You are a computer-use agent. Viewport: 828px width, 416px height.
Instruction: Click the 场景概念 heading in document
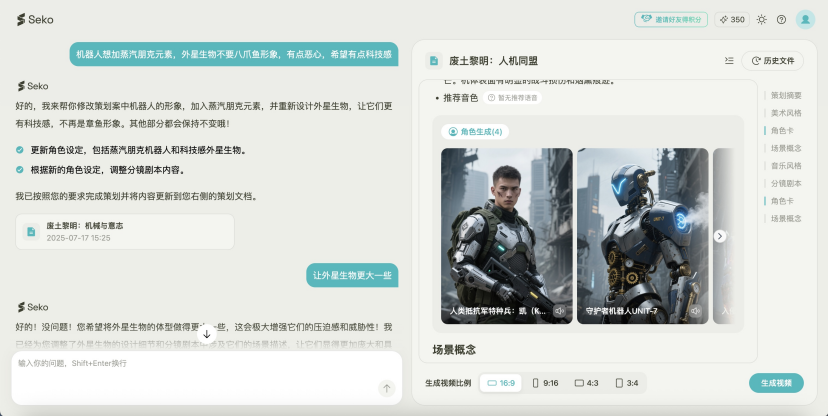pyautogui.click(x=454, y=349)
